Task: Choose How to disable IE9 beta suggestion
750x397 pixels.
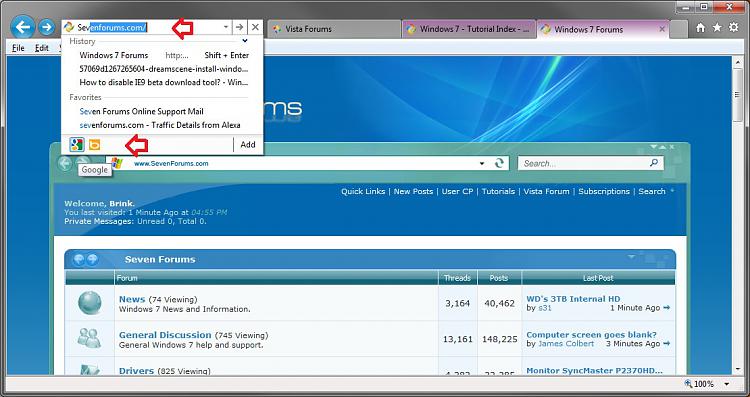Action: click(x=163, y=82)
